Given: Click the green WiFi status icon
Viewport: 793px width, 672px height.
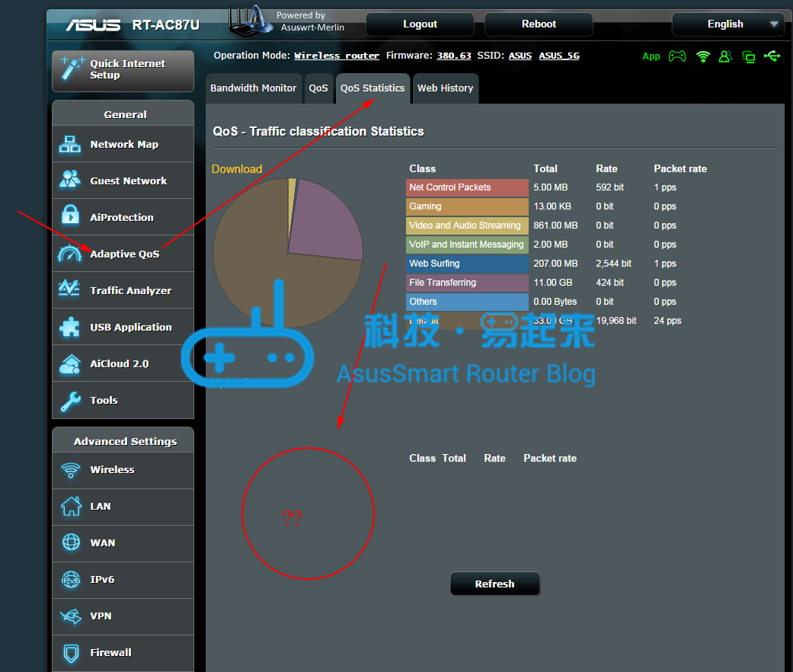Looking at the screenshot, I should (x=703, y=56).
